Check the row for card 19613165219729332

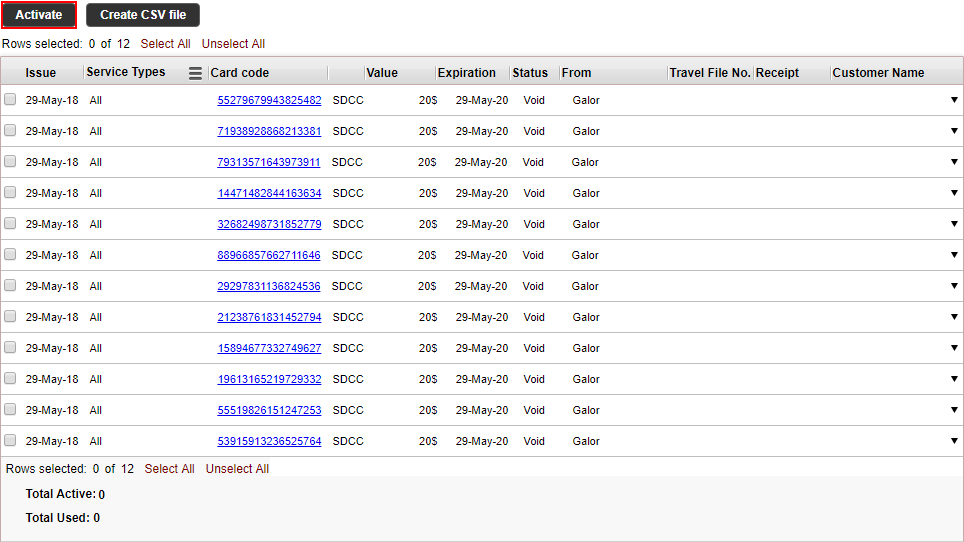pyautogui.click(x=10, y=379)
